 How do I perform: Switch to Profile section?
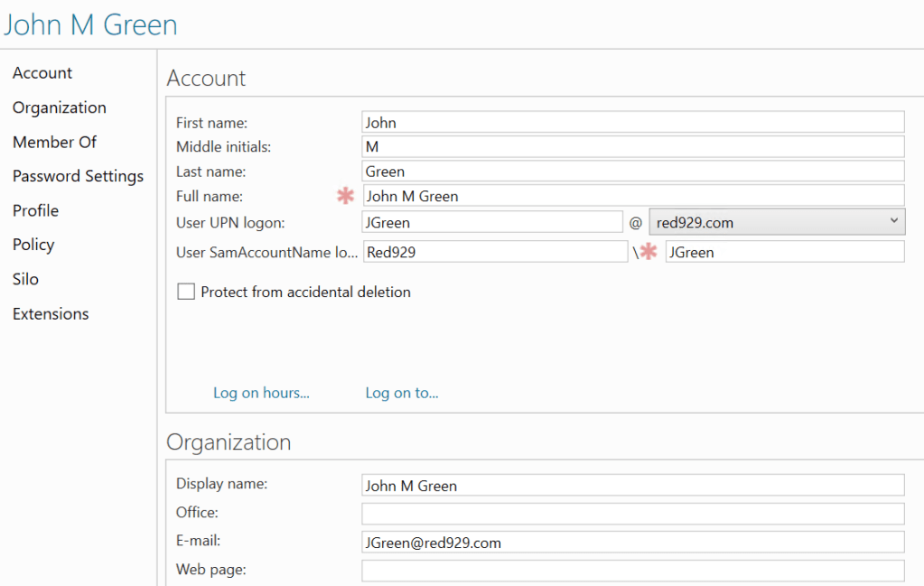point(35,210)
